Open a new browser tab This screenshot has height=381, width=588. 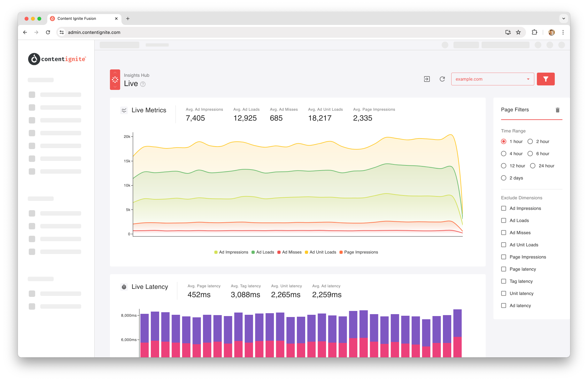tap(128, 19)
